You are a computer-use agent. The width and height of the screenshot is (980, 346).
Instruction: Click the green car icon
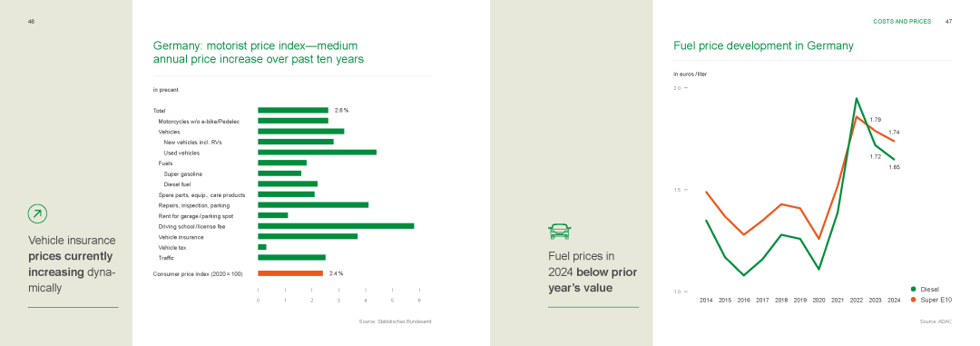click(559, 232)
